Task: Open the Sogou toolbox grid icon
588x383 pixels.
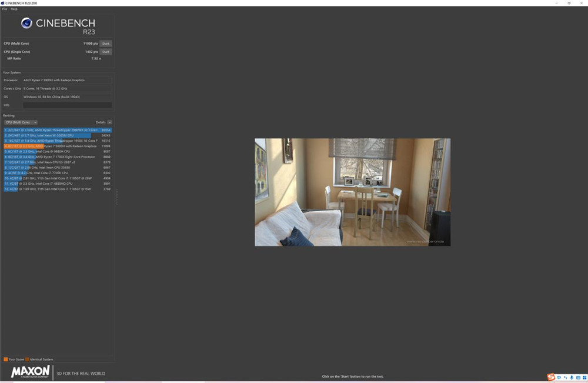Action: coord(584,377)
